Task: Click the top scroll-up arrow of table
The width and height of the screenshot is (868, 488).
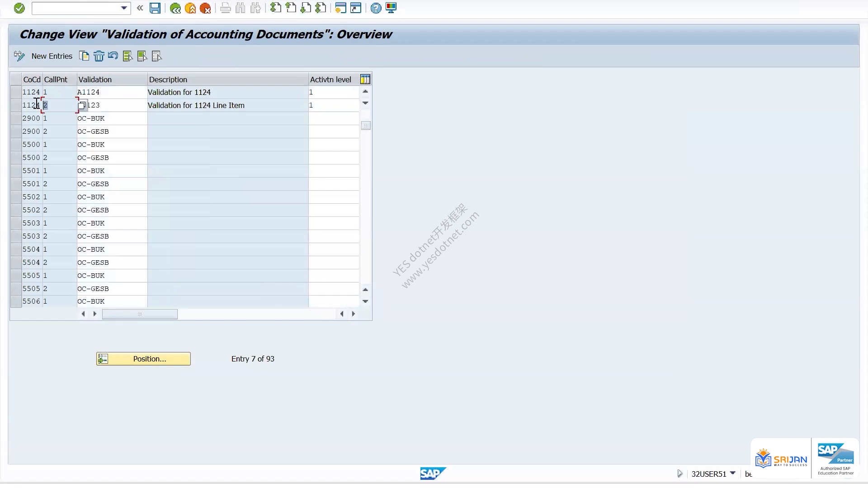Action: coord(365,91)
